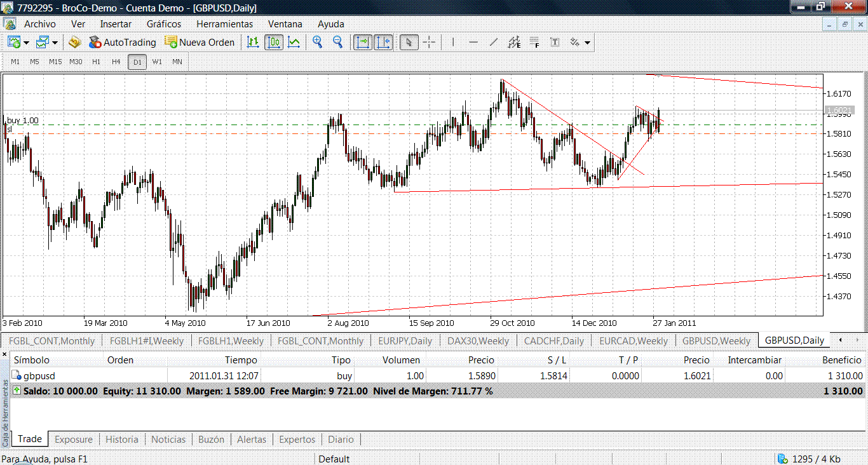868x465 pixels.
Task: Select the H4 timeframe button
Action: click(116, 62)
